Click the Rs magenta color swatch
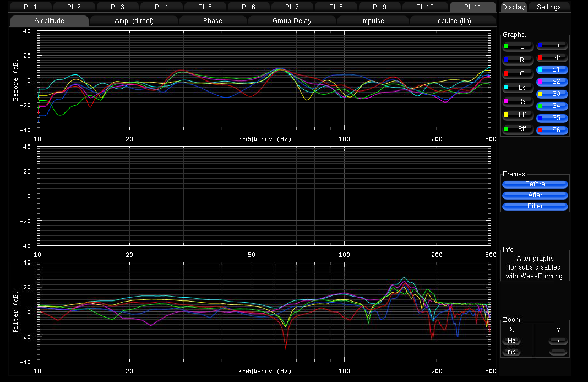 tap(506, 101)
